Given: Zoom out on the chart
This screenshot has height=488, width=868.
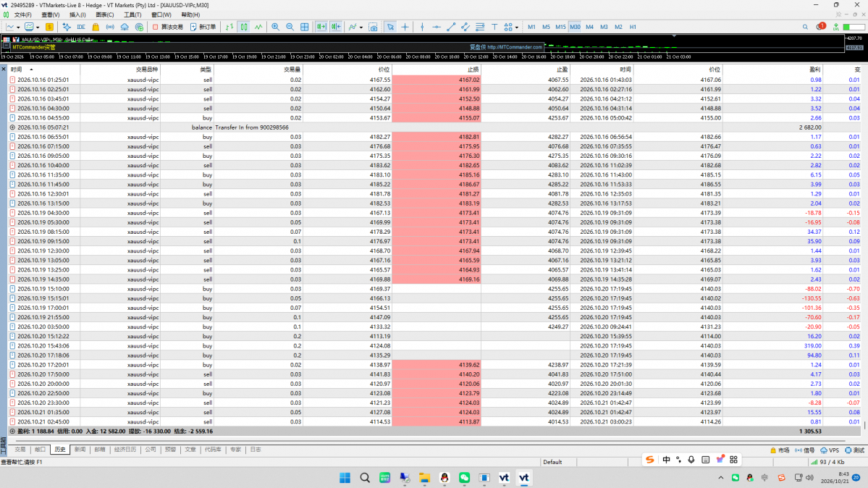Looking at the screenshot, I should [x=290, y=27].
